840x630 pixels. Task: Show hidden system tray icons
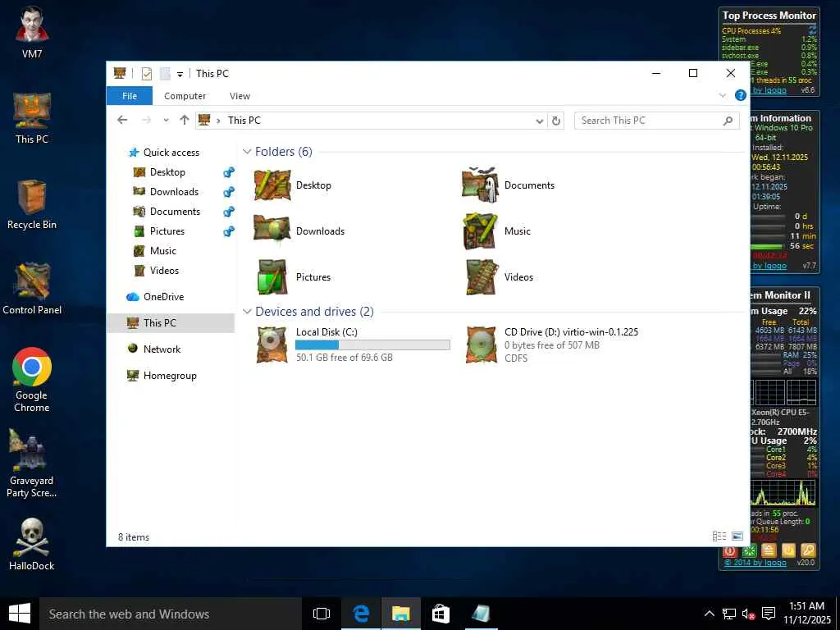(709, 614)
